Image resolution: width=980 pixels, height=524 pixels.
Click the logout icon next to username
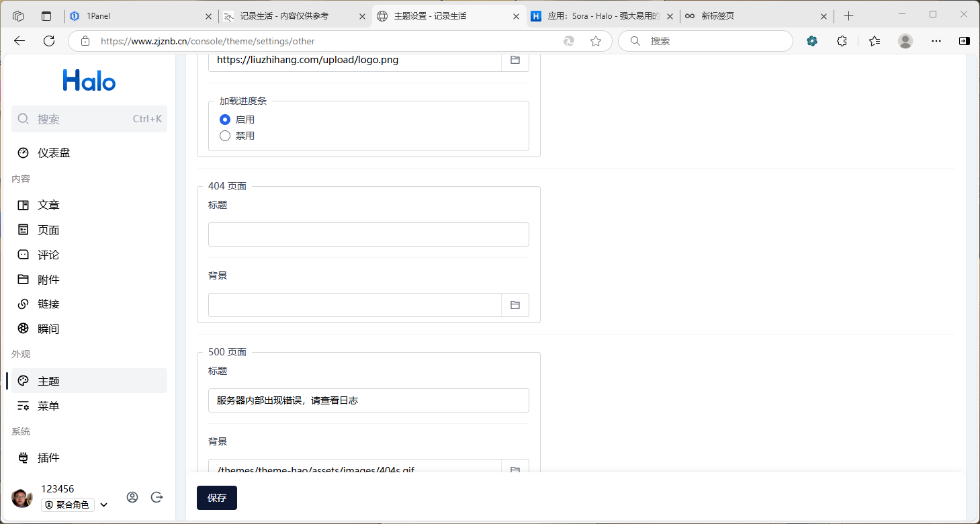[x=157, y=497]
